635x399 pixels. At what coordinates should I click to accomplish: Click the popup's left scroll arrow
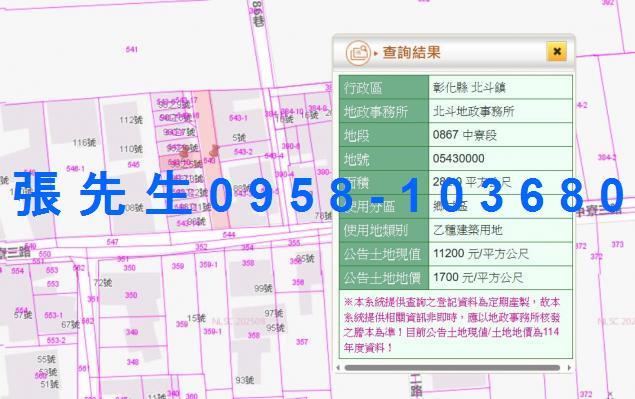coord(339,368)
